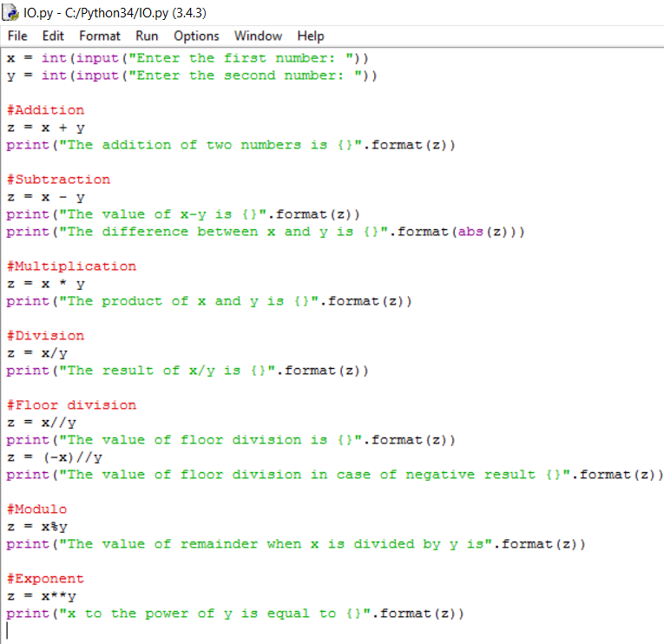664x644 pixels.
Task: Click the line z = x * y
Action: click(x=46, y=284)
